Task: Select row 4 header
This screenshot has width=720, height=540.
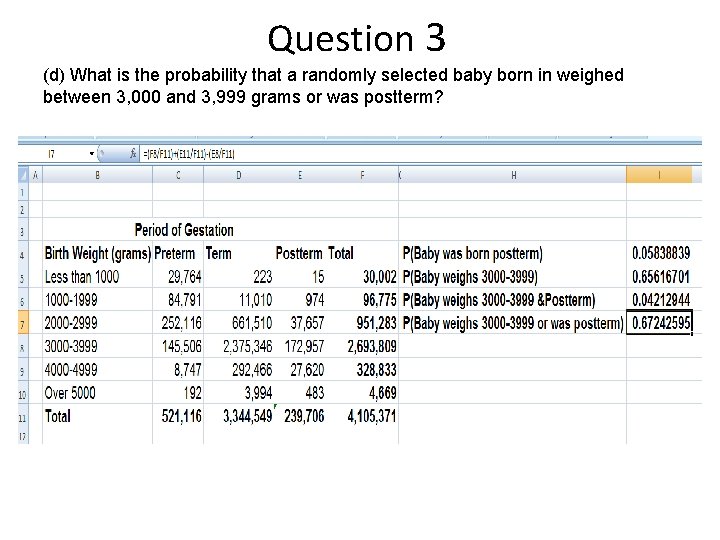Action: (x=23, y=253)
